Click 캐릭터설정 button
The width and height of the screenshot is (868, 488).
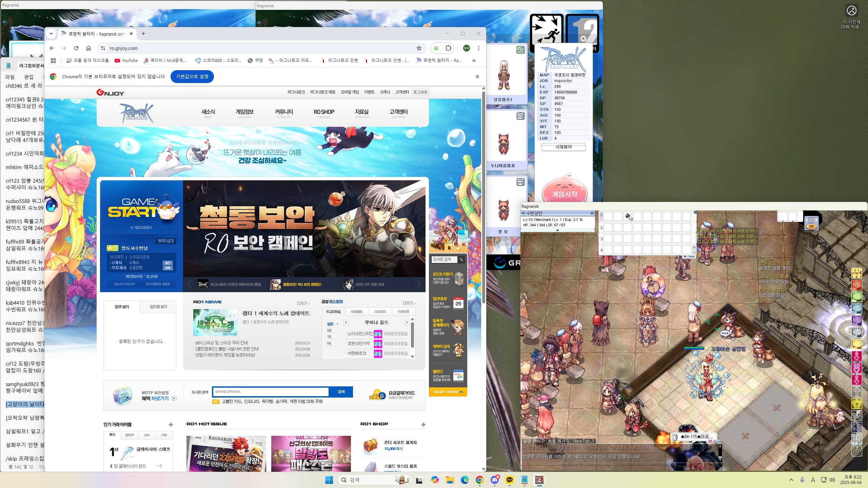[x=165, y=241]
